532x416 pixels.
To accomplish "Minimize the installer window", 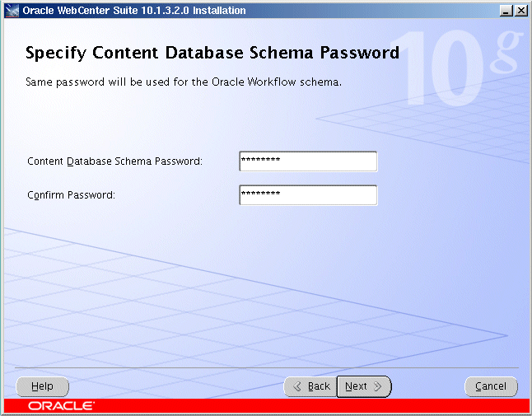I will [x=506, y=11].
